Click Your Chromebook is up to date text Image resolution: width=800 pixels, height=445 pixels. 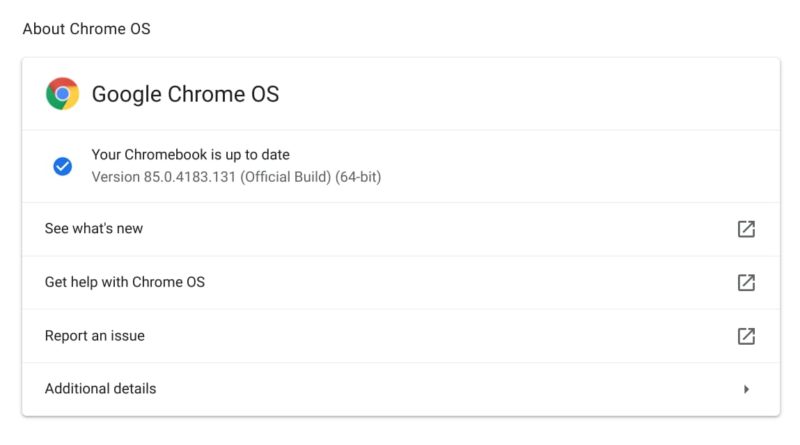pos(191,155)
